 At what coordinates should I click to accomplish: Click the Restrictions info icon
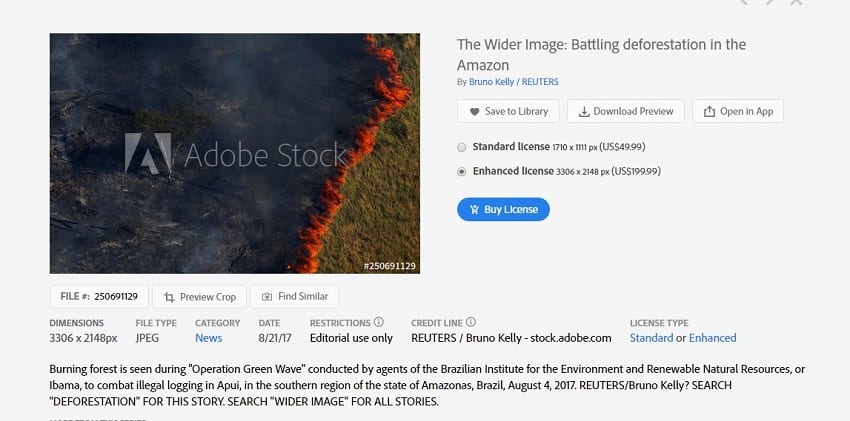379,323
